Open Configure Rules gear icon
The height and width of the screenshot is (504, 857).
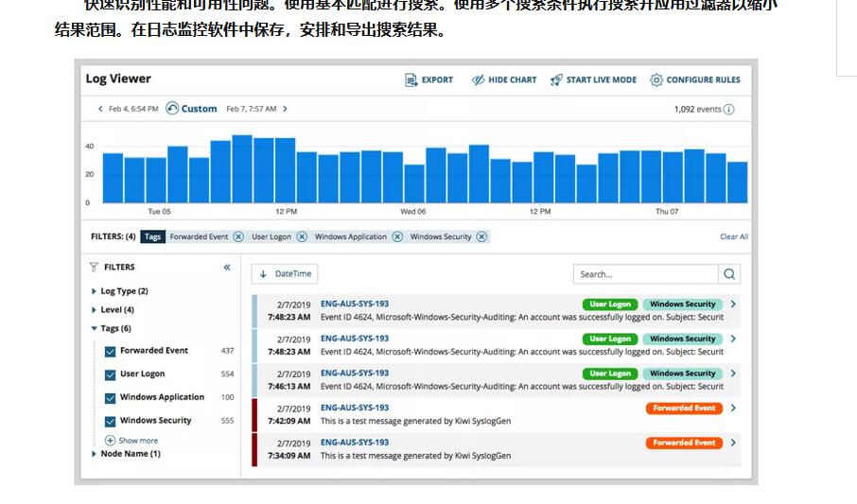click(x=656, y=80)
